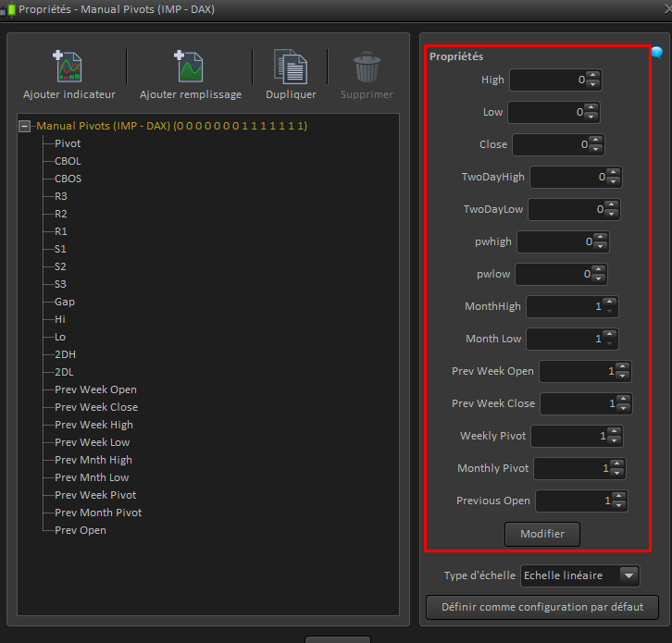
Task: Select the S3 tree item
Action: coord(60,284)
